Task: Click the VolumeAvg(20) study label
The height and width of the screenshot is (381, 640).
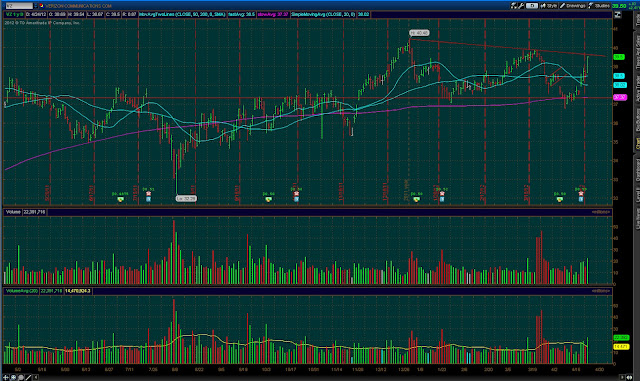Action: [22, 291]
